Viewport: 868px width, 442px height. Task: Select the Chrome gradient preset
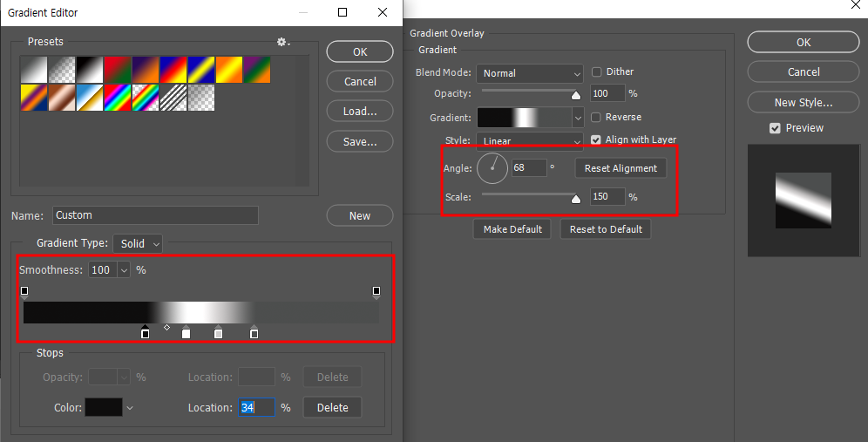tap(90, 98)
